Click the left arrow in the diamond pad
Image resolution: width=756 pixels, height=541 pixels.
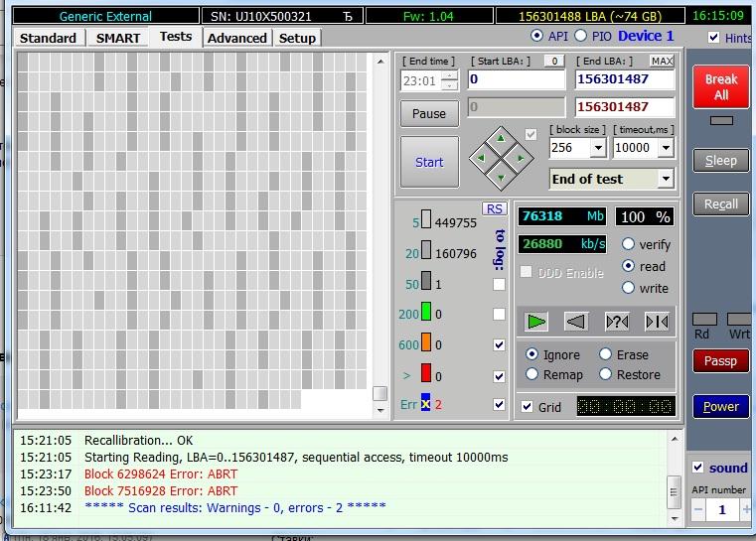(483, 157)
